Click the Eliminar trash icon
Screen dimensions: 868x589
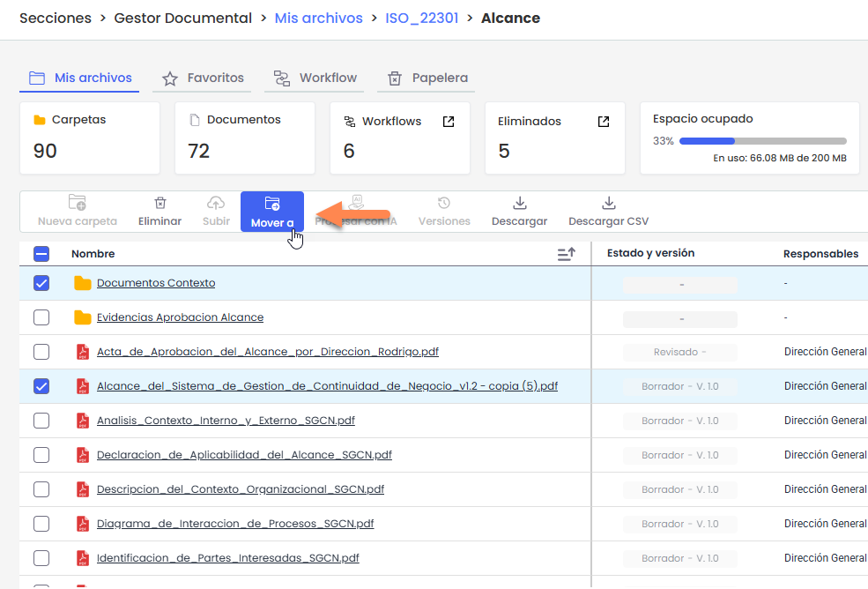pyautogui.click(x=160, y=204)
